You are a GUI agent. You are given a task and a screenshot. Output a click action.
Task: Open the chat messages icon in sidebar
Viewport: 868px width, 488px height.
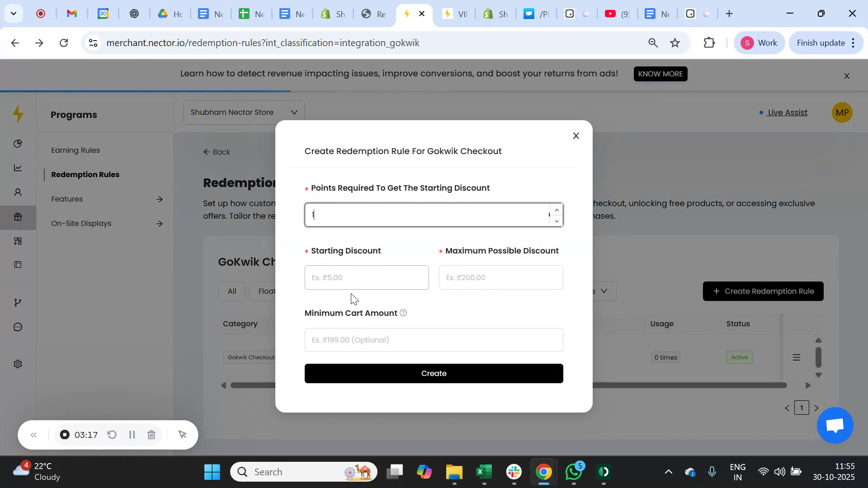coord(18,327)
